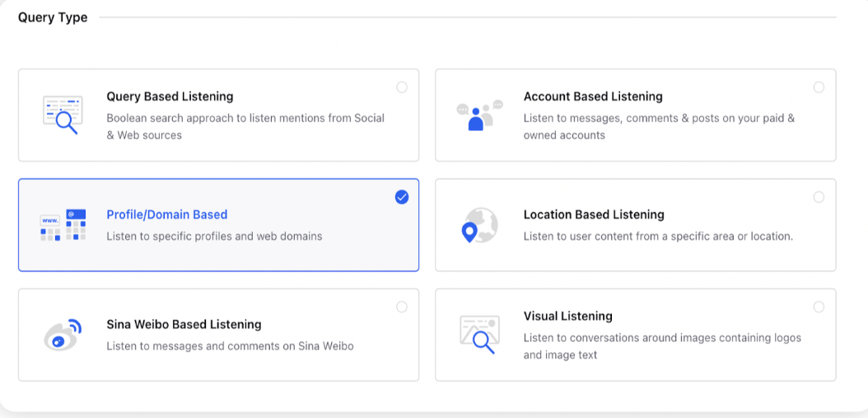Click the Query Type section header

pyautogui.click(x=53, y=18)
